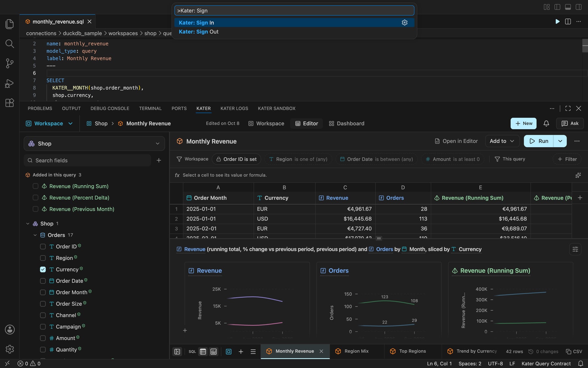Export results using CSV button
The image size is (588, 368).
574,351
